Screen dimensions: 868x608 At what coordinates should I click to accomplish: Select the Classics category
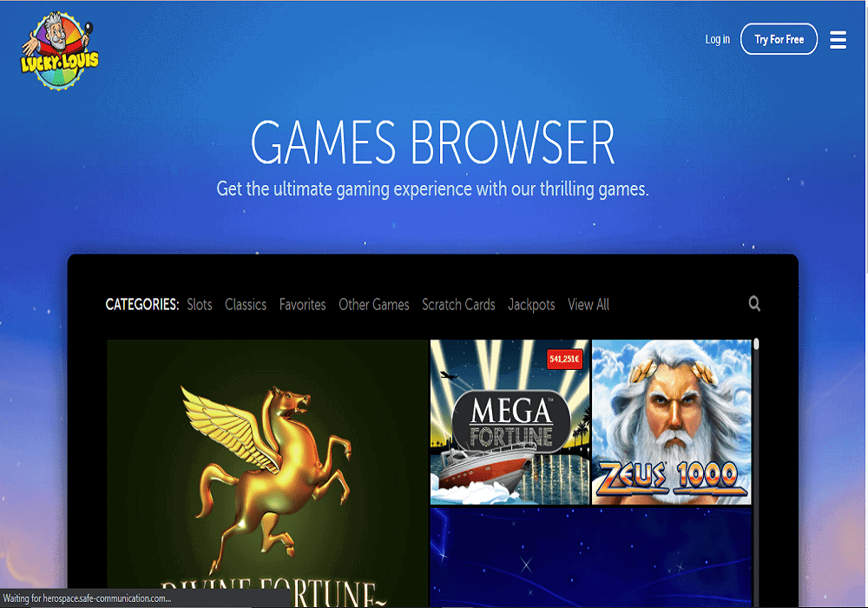246,305
